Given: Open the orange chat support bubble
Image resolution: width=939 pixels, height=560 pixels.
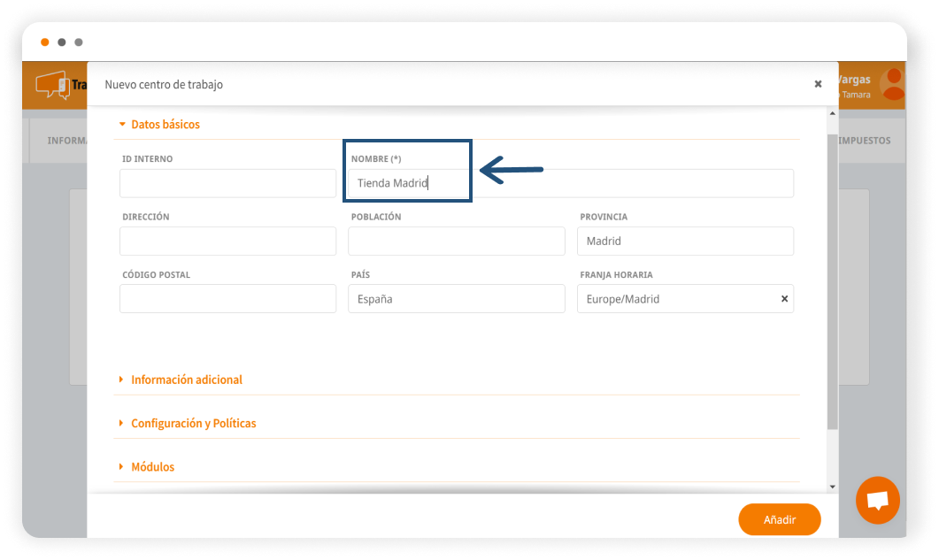Looking at the screenshot, I should (877, 500).
